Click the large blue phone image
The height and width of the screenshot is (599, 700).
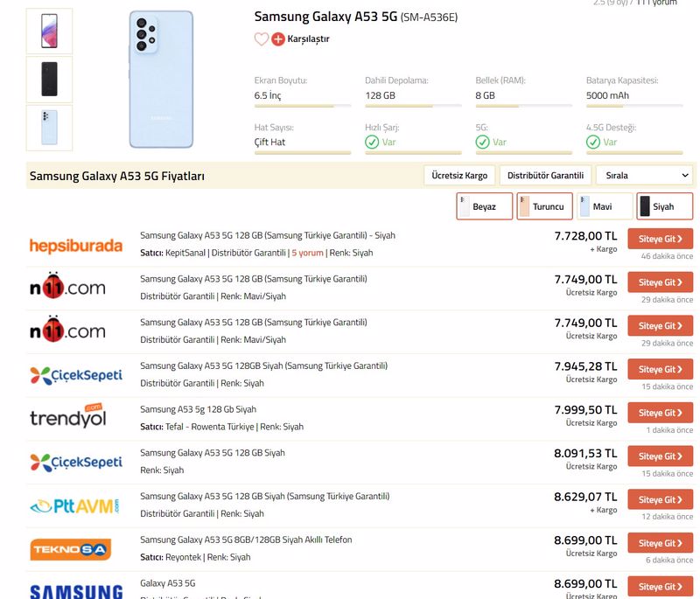tap(161, 80)
